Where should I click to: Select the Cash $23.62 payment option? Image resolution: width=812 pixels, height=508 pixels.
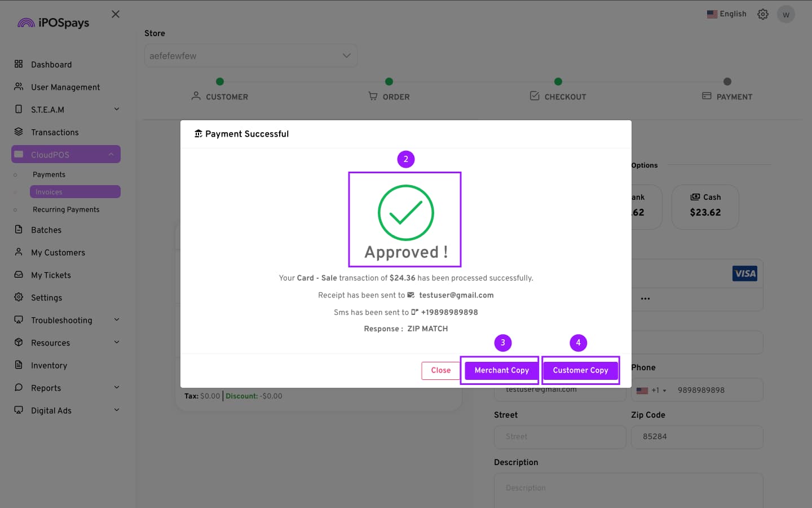coord(705,207)
